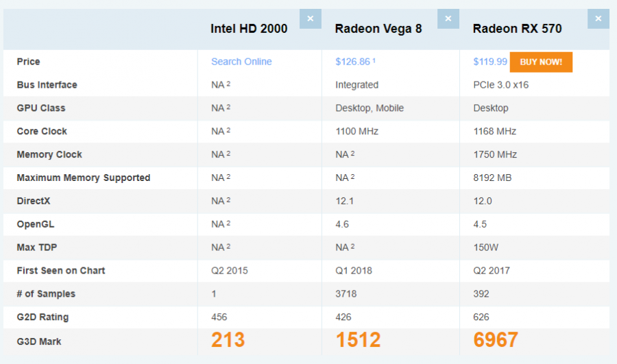617x364 pixels.
Task: Click the Memory Clock row label
Action: [x=49, y=155]
